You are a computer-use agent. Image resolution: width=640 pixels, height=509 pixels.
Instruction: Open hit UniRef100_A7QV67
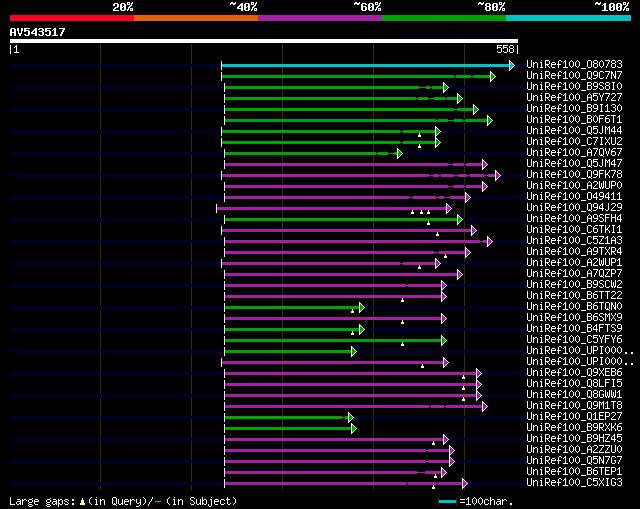point(574,153)
